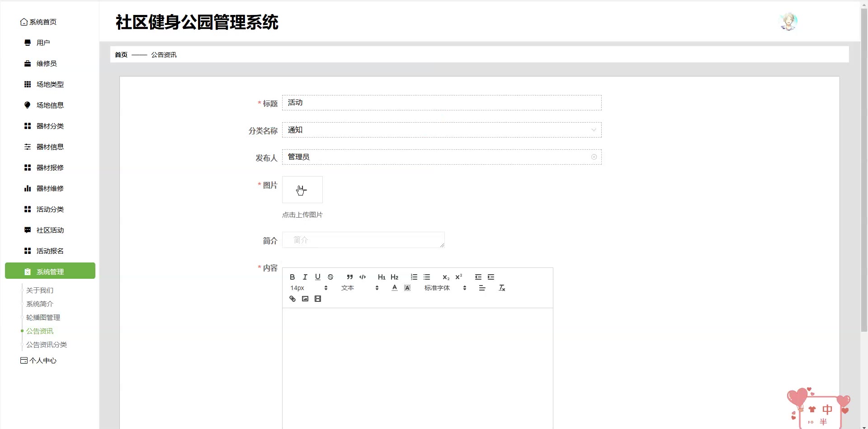The height and width of the screenshot is (429, 868).
Task: Click the user avatar in the header
Action: pos(789,22)
